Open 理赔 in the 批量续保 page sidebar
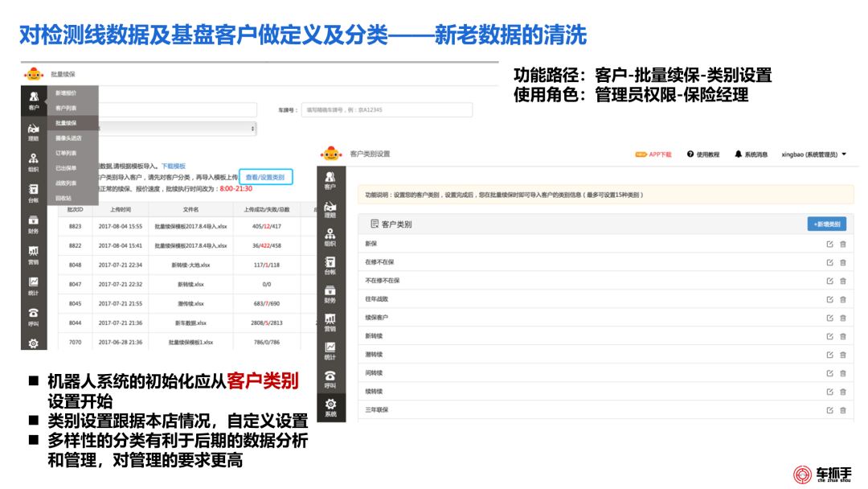 click(x=34, y=133)
